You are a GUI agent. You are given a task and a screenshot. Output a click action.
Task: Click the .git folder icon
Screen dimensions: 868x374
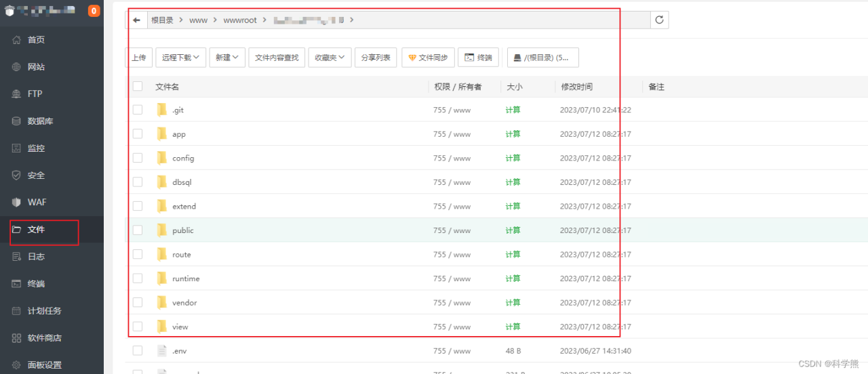[x=161, y=110]
